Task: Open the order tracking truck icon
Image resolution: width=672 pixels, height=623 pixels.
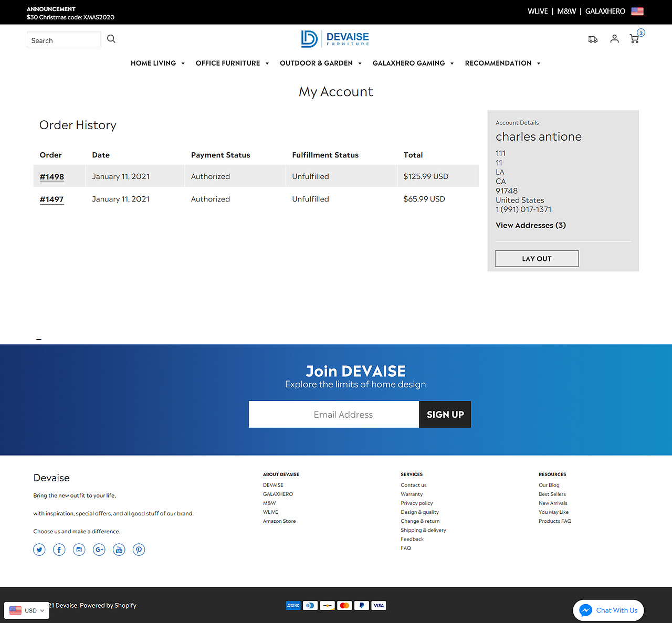Action: click(593, 39)
